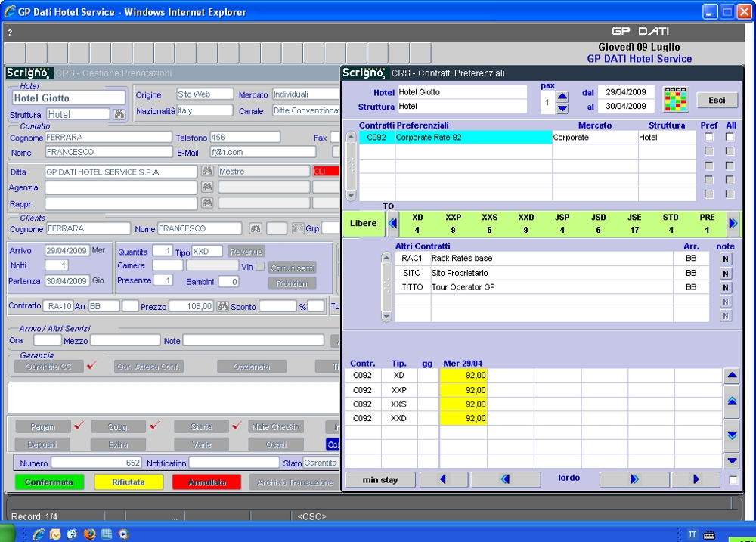Open Internet Explorer from the taskbar quick launch
This screenshot has height=542, width=756.
pos(37,534)
